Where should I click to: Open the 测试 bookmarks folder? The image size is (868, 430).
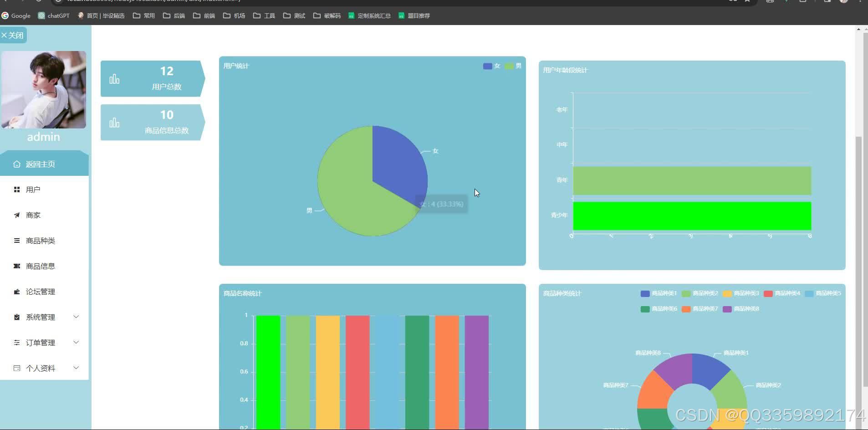point(294,15)
